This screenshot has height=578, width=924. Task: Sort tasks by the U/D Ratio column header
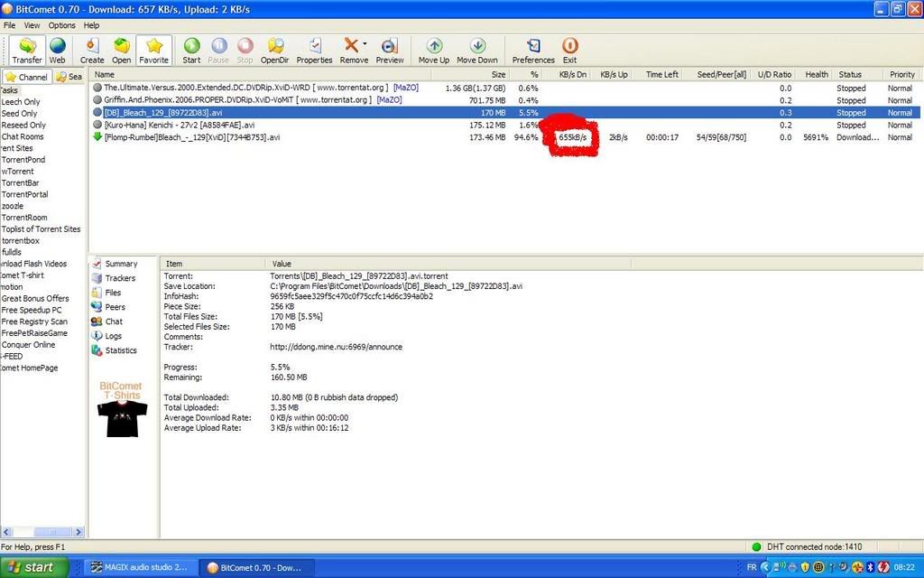click(773, 74)
